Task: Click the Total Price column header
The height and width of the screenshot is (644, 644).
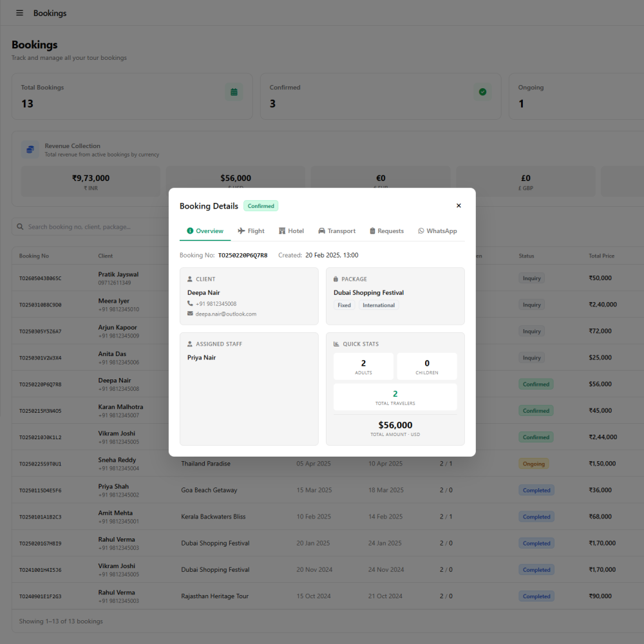Action: (x=601, y=256)
